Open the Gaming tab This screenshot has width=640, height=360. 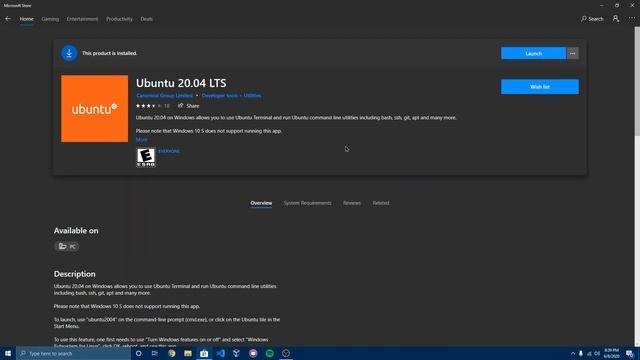[x=50, y=19]
